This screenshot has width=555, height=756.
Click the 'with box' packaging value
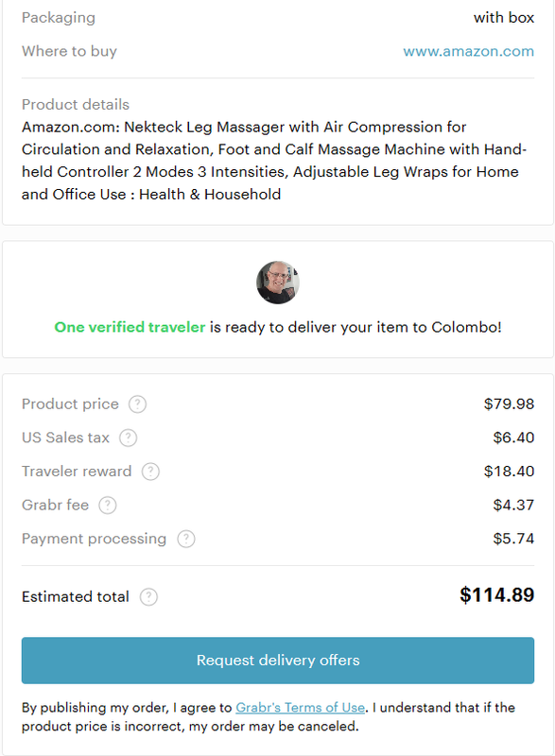504,18
